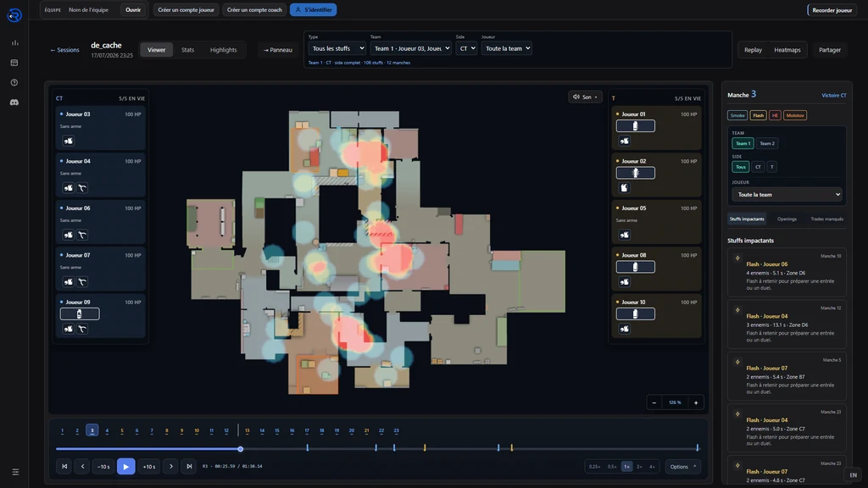The image size is (868, 488).
Task: Open the Discord icon in the sidebar
Action: point(14,103)
